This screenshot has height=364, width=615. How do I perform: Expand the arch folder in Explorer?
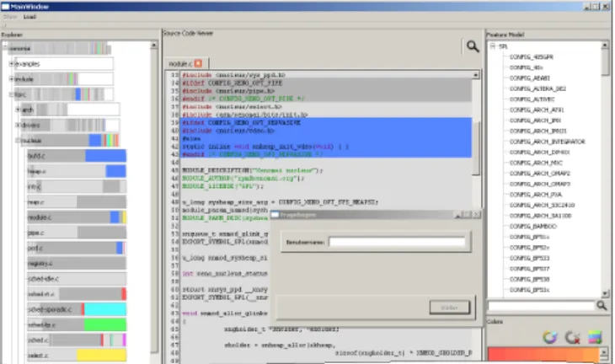(18, 110)
